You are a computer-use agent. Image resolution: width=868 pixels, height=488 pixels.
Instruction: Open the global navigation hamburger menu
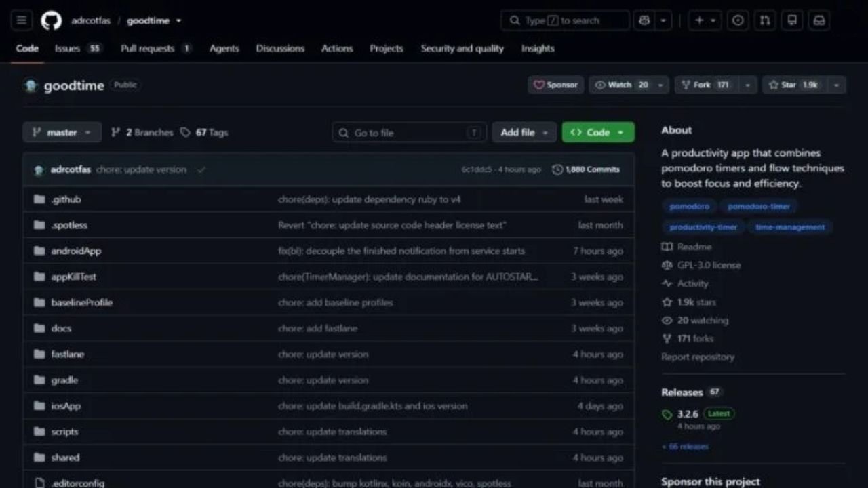(22, 20)
